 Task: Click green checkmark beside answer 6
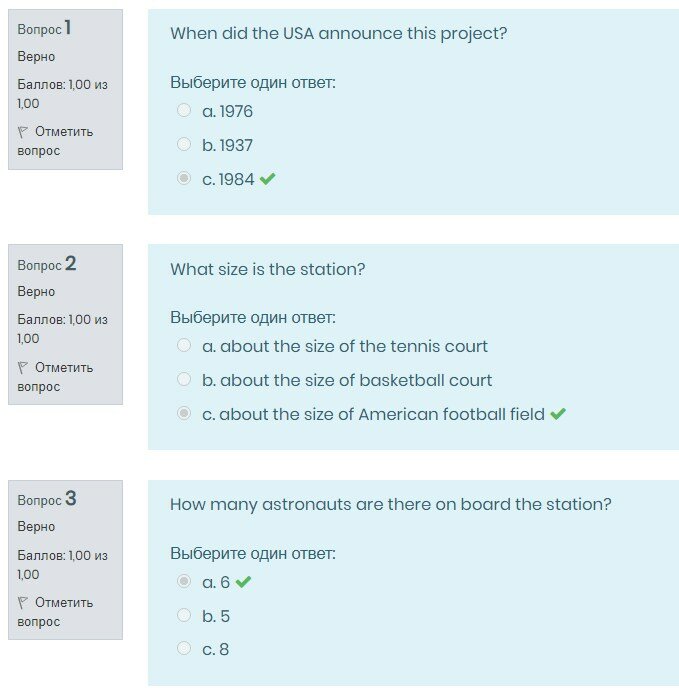pos(243,582)
